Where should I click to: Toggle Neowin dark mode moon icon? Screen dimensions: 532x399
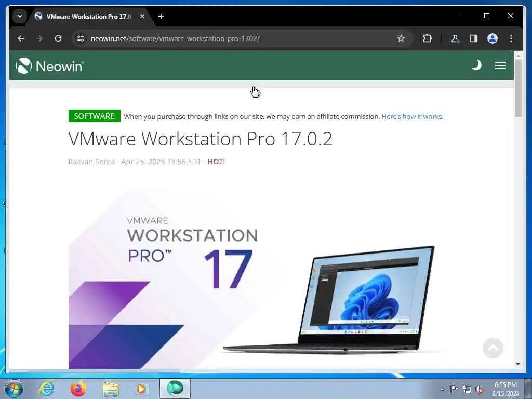[476, 65]
